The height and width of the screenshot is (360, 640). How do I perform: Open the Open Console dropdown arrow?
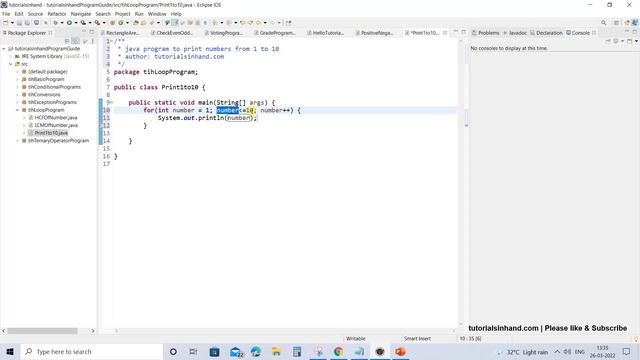(636, 41)
